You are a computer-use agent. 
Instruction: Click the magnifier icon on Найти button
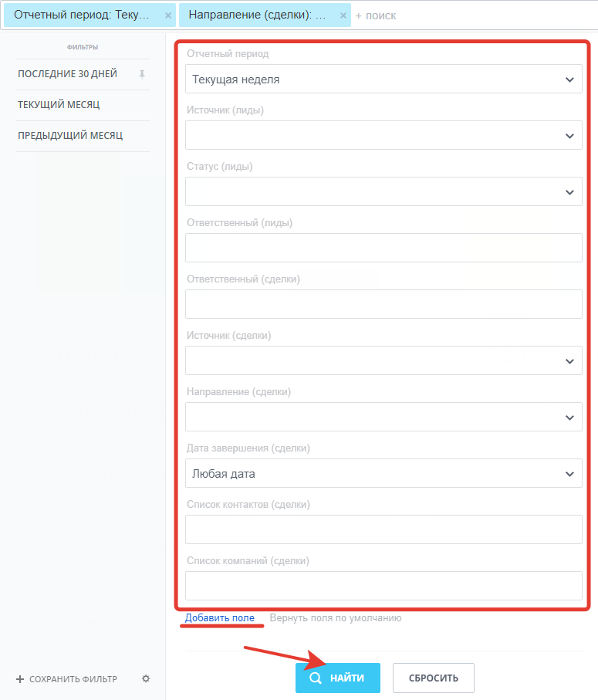pyautogui.click(x=316, y=678)
